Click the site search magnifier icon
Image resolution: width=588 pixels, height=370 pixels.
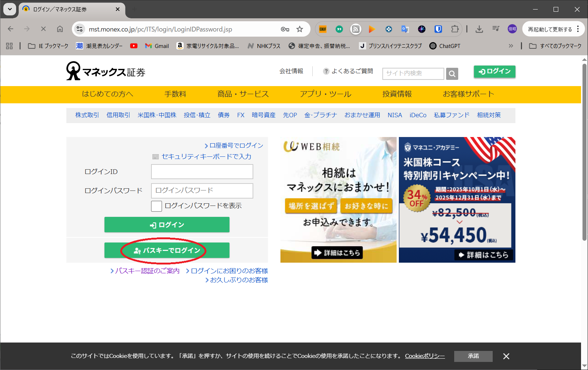(452, 74)
